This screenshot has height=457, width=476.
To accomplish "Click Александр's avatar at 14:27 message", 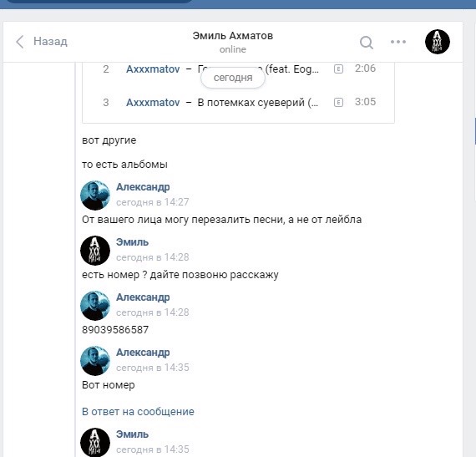I will [95, 195].
